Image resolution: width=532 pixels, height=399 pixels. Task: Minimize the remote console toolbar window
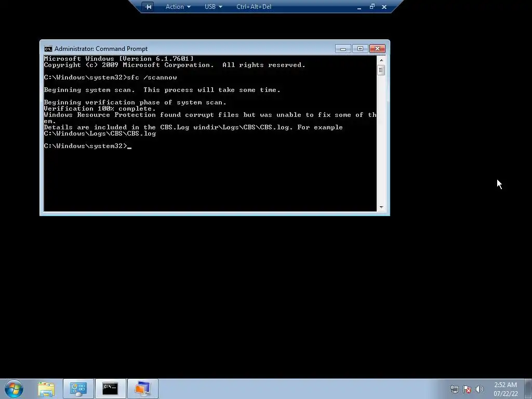(x=360, y=7)
